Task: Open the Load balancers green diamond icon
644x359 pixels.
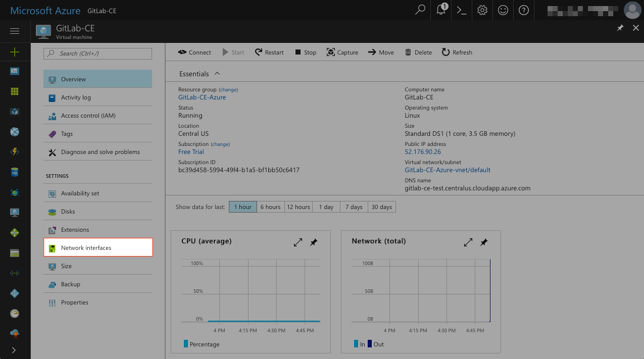Action: [x=15, y=233]
